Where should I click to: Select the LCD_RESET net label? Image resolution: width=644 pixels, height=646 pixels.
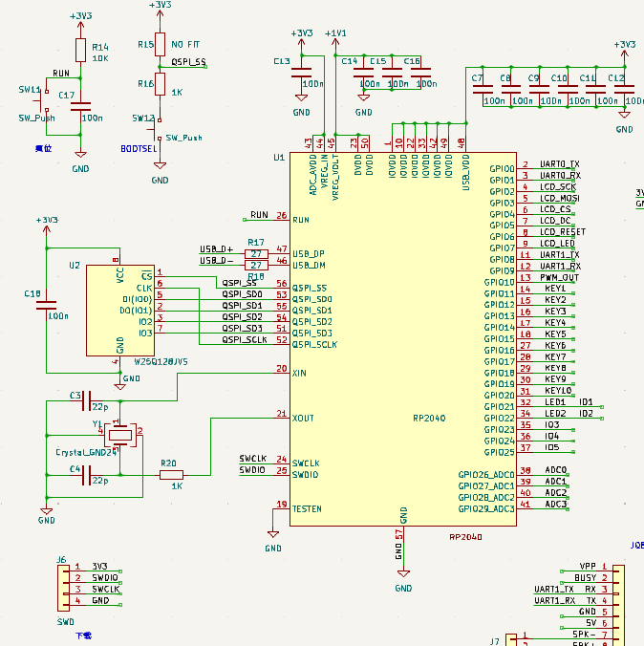coord(563,231)
